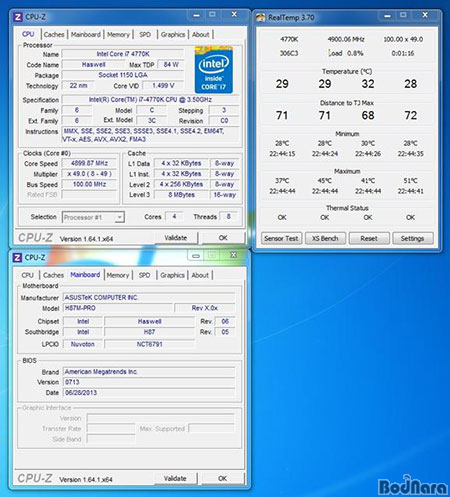The width and height of the screenshot is (450, 497).
Task: Switch to CPU tab in lower CPU-Z window
Action: (27, 275)
